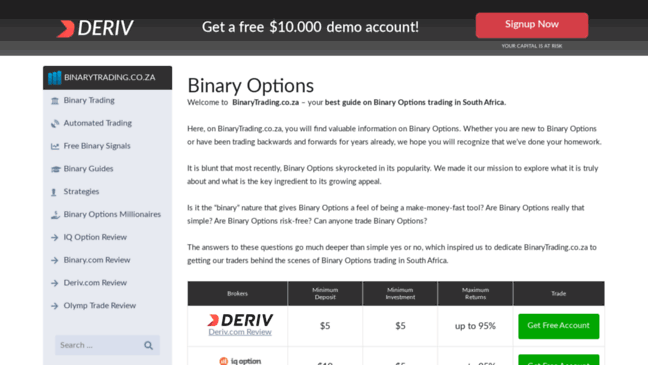Click the BinaryTrading.co.za bar chart logo icon
The width and height of the screenshot is (648, 365).
coord(54,78)
